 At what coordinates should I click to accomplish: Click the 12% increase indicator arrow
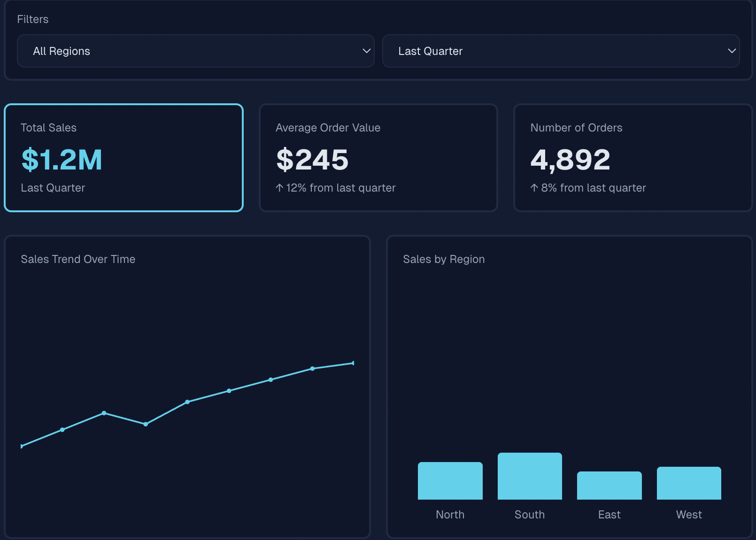[279, 187]
